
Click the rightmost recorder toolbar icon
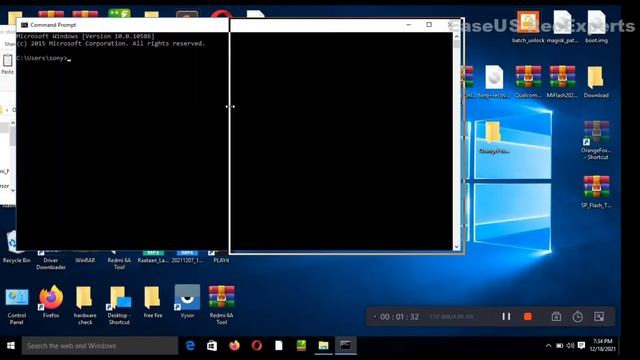pos(599,317)
